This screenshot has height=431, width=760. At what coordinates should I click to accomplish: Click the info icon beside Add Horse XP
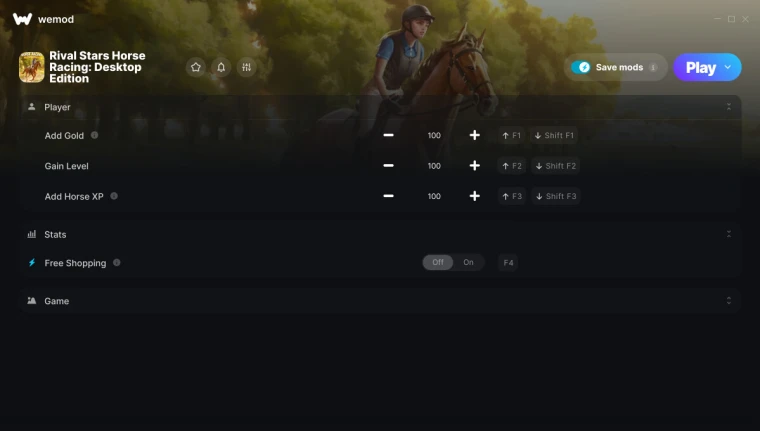coord(114,196)
